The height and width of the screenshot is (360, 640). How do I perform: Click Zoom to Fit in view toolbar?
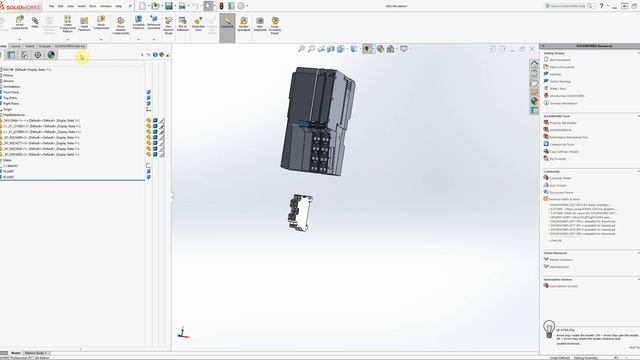click(301, 49)
